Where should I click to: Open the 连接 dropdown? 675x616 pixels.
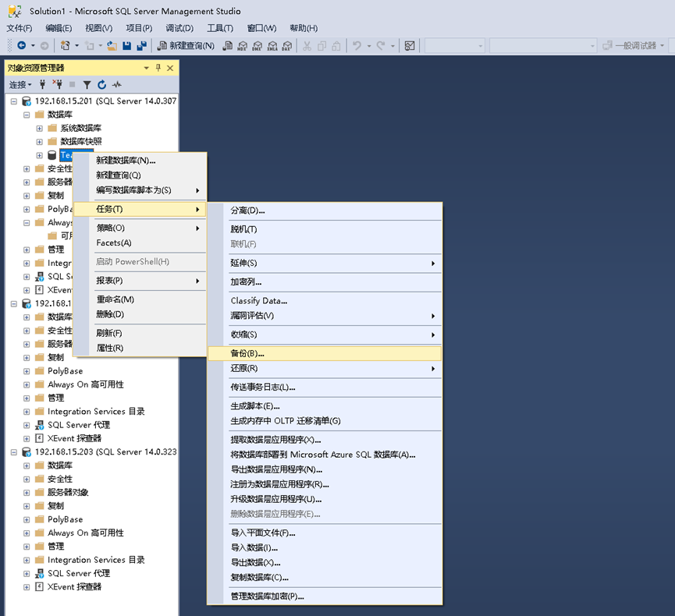click(20, 85)
